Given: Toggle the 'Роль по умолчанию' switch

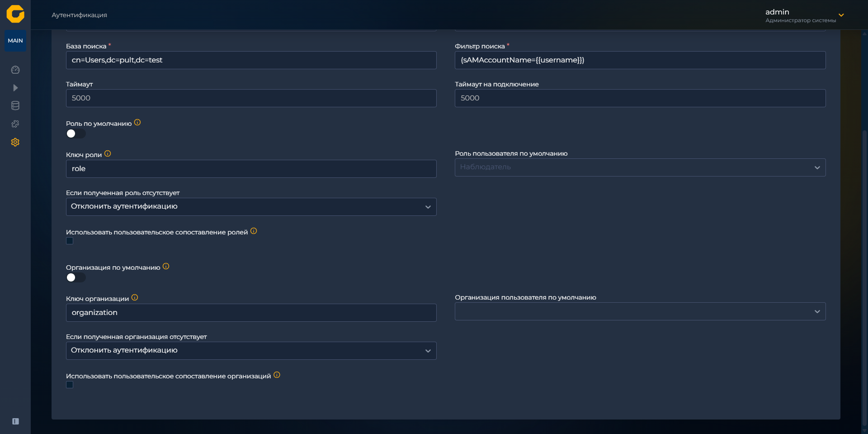Looking at the screenshot, I should tap(75, 134).
